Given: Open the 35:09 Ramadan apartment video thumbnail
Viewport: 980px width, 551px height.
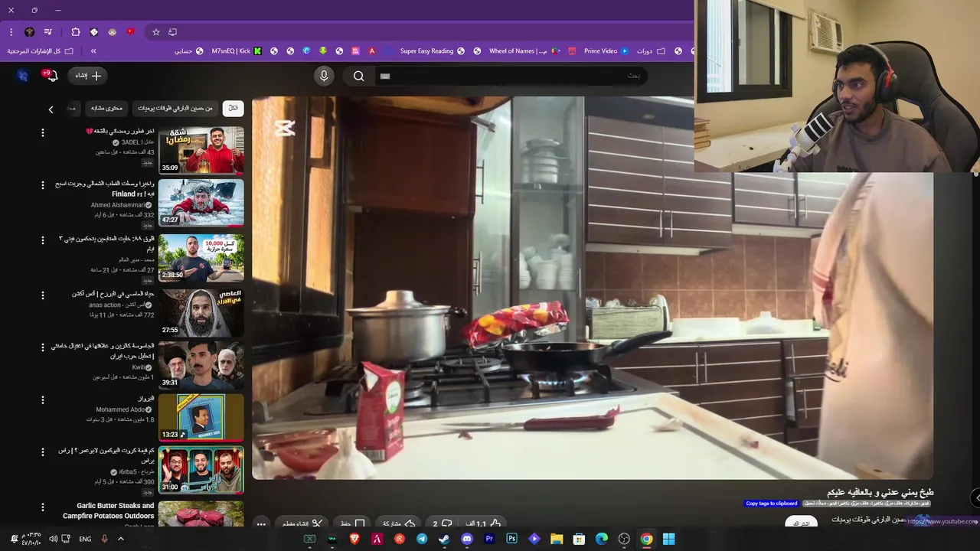Looking at the screenshot, I should (x=201, y=150).
